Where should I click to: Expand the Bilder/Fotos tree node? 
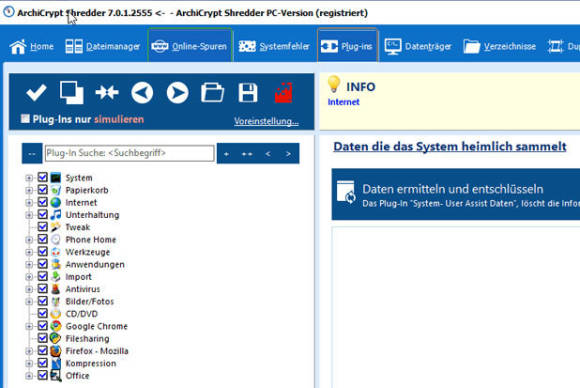(x=29, y=301)
